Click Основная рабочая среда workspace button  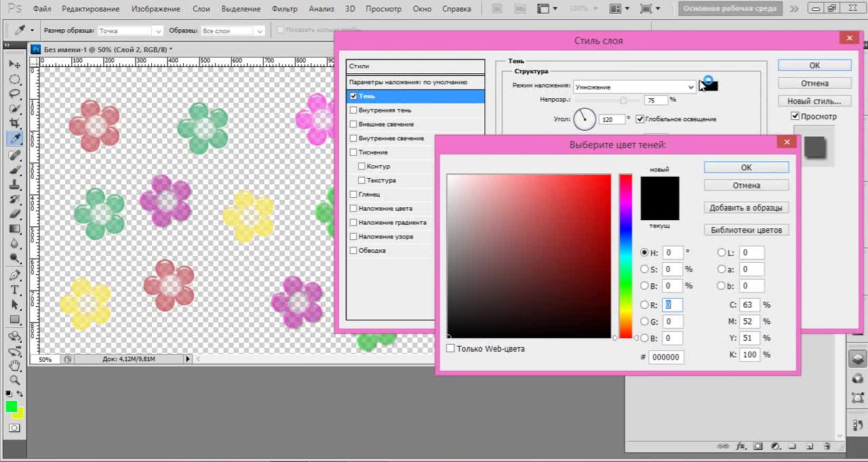(x=731, y=9)
